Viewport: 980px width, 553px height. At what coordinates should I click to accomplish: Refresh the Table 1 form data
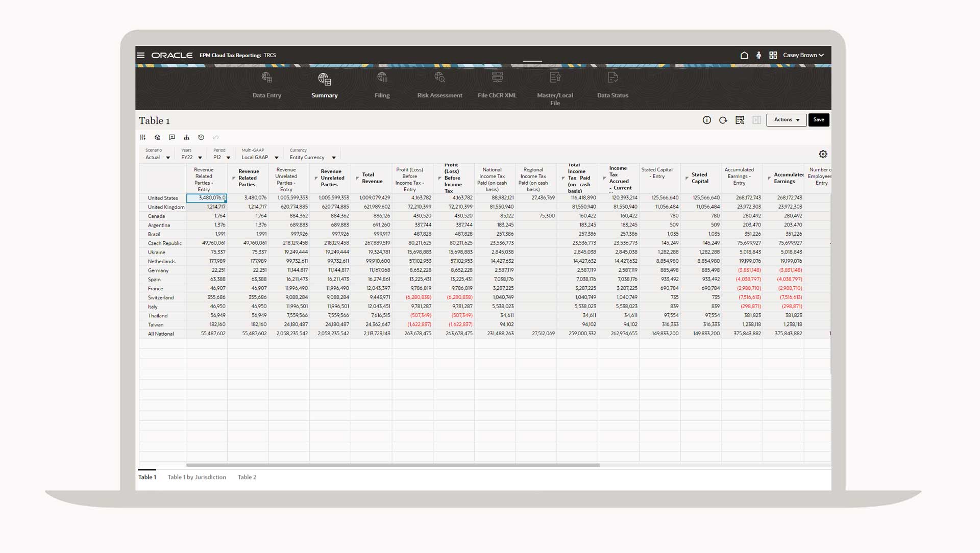click(x=723, y=120)
